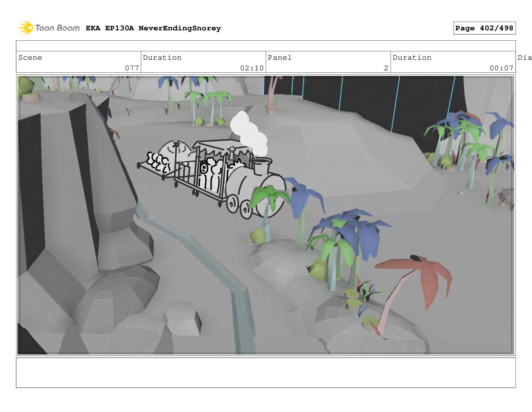This screenshot has width=532, height=412.
Task: Click the Toon Boom logo
Action: click(x=48, y=28)
